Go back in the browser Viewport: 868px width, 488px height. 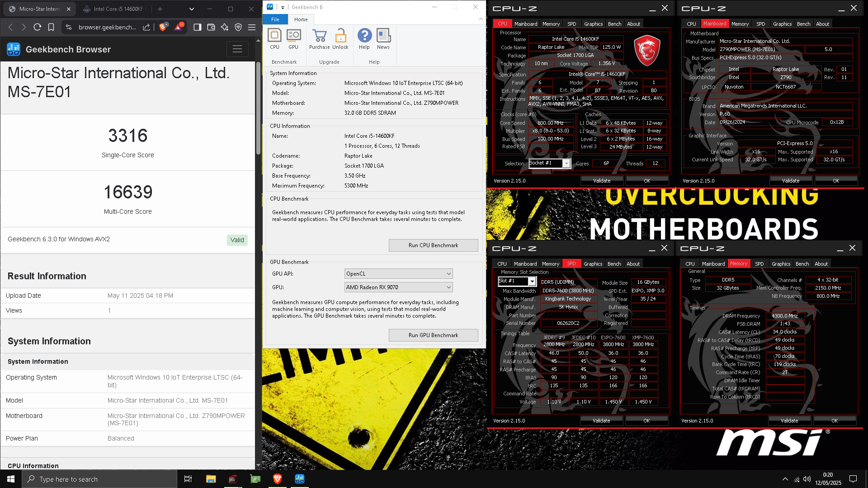tap(10, 27)
